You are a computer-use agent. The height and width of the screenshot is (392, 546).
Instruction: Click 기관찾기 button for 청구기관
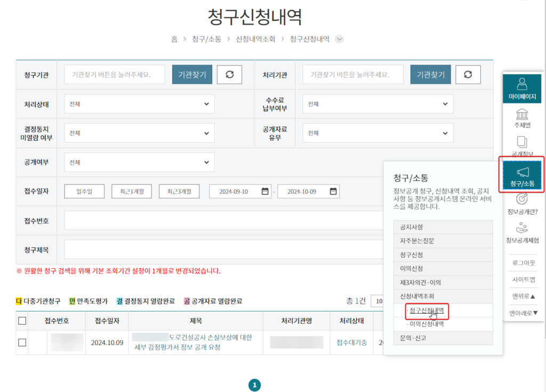(192, 75)
